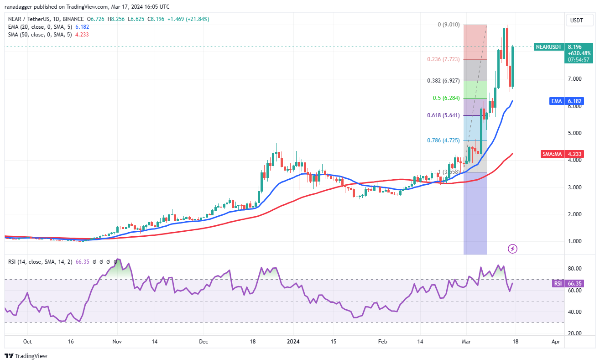This screenshot has width=600, height=364.
Task: Click the blue-purple Fibonacci extension zone
Action: (475, 213)
